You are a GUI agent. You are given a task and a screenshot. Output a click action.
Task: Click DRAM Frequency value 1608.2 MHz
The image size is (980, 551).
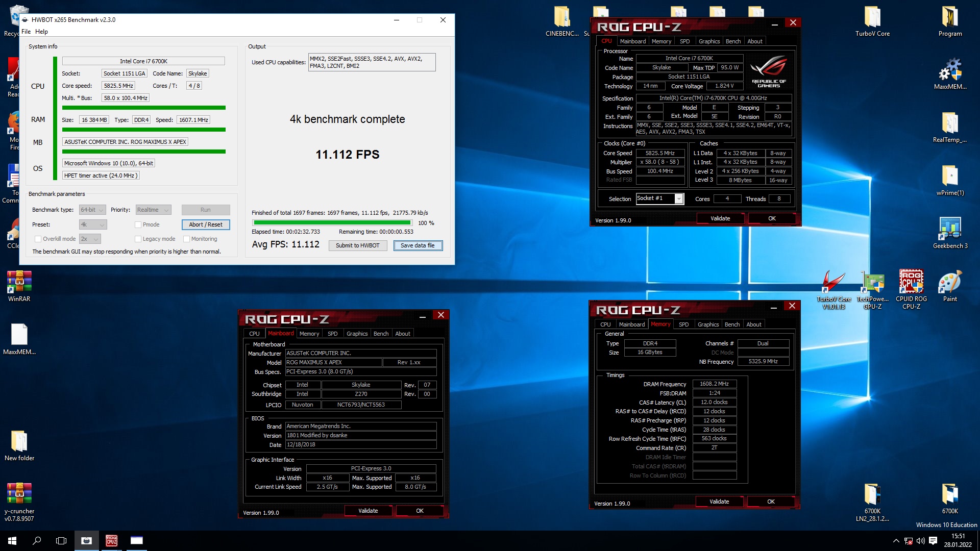714,384
